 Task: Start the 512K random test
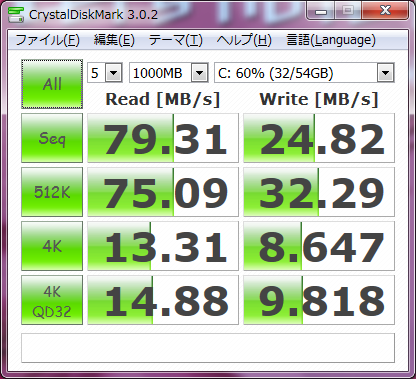pos(52,192)
